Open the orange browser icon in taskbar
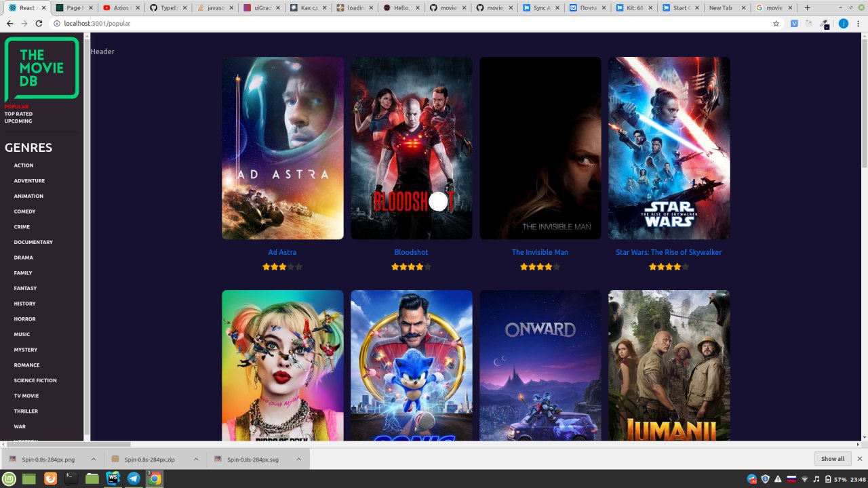 point(50,479)
